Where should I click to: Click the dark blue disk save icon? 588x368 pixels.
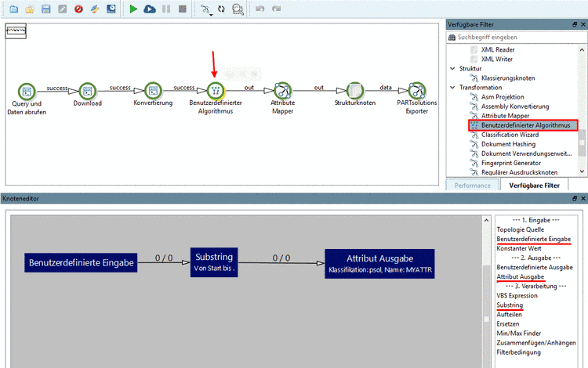tap(111, 9)
